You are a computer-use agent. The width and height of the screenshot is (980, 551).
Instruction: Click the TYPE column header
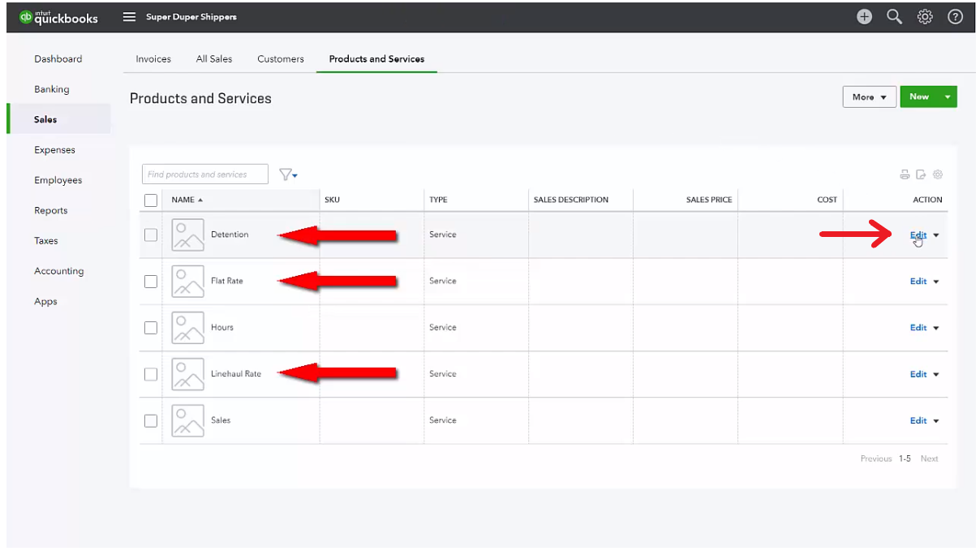(x=438, y=200)
